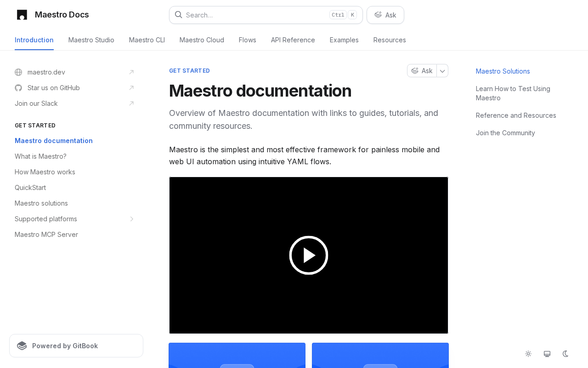Open the Flows tab
This screenshot has height=368, width=588.
(247, 40)
